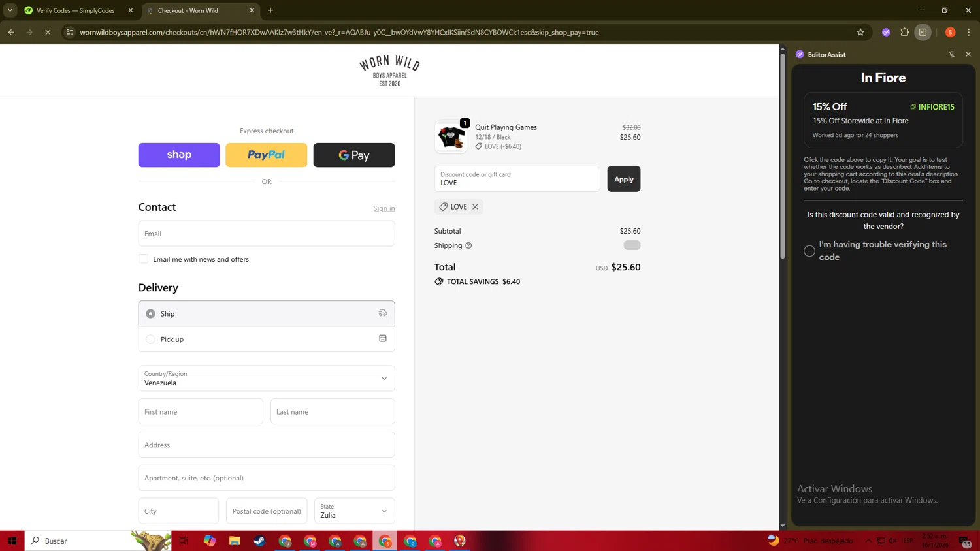Open the Worn Wild store logo
The width and height of the screenshot is (980, 551).
click(x=389, y=71)
